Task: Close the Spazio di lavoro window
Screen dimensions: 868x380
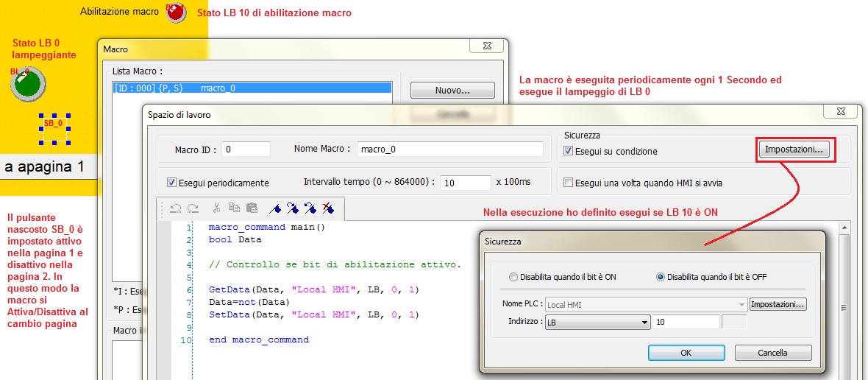Action: (x=842, y=113)
